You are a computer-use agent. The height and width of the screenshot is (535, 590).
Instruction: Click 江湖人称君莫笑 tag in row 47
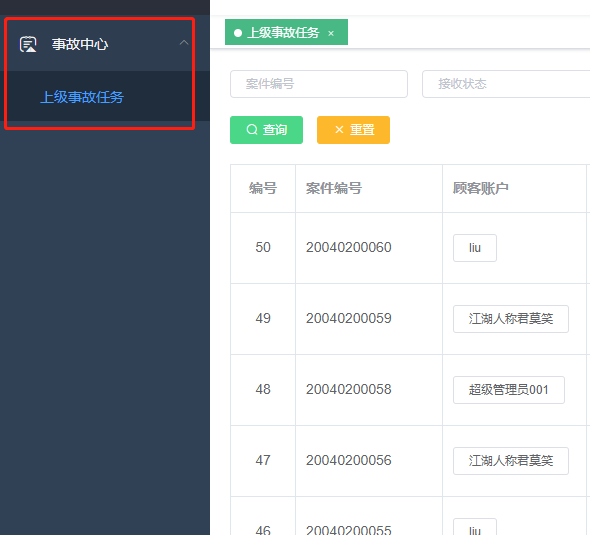(x=511, y=461)
